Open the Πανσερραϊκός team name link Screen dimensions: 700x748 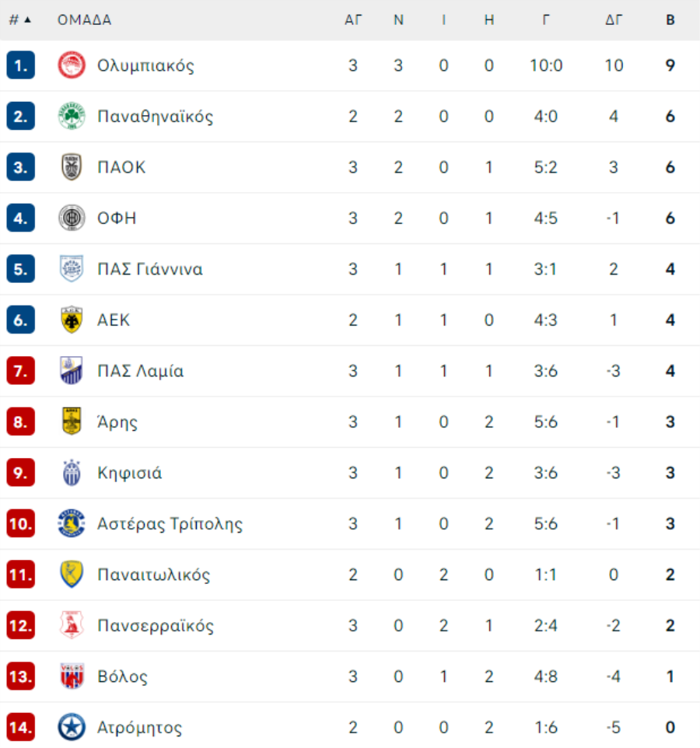click(156, 626)
